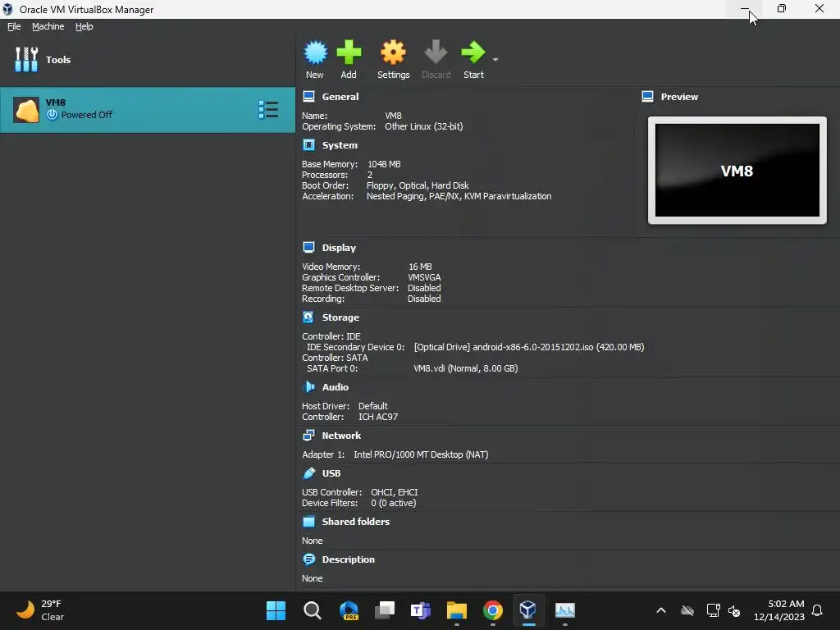Image resolution: width=840 pixels, height=630 pixels.
Task: Open taskbar Search
Action: 313,610
